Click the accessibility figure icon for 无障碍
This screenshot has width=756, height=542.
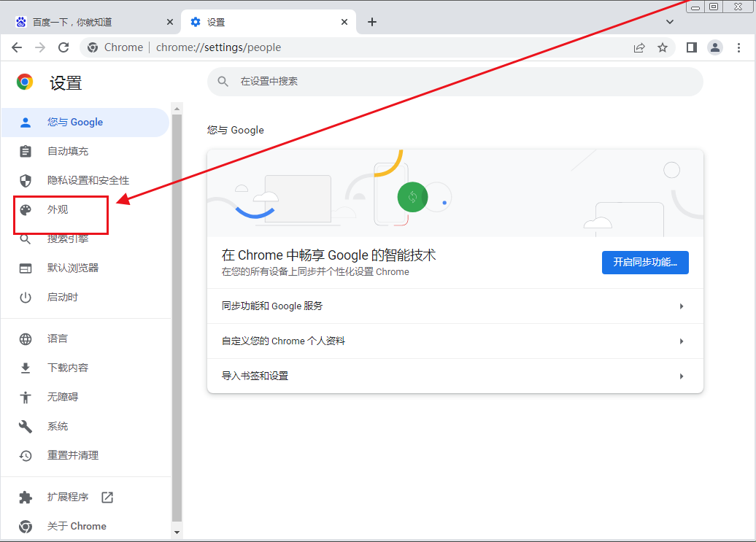(x=26, y=398)
